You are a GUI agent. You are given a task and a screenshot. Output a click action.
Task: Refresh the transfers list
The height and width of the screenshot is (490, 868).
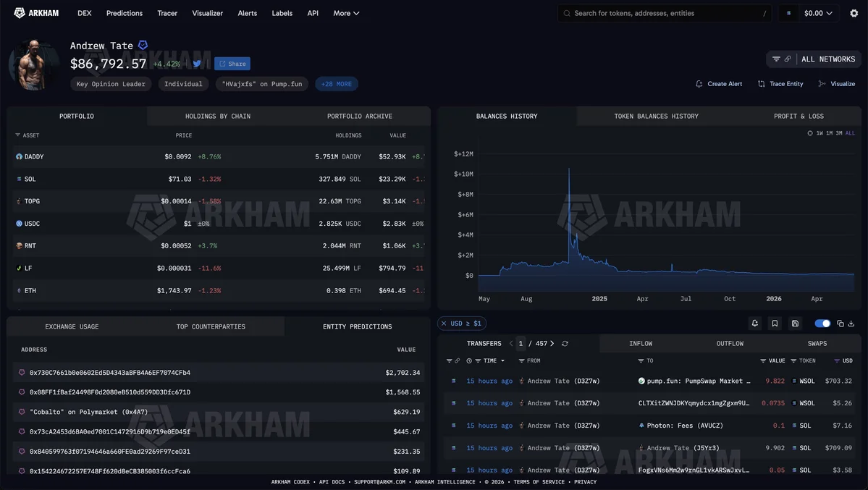point(565,343)
